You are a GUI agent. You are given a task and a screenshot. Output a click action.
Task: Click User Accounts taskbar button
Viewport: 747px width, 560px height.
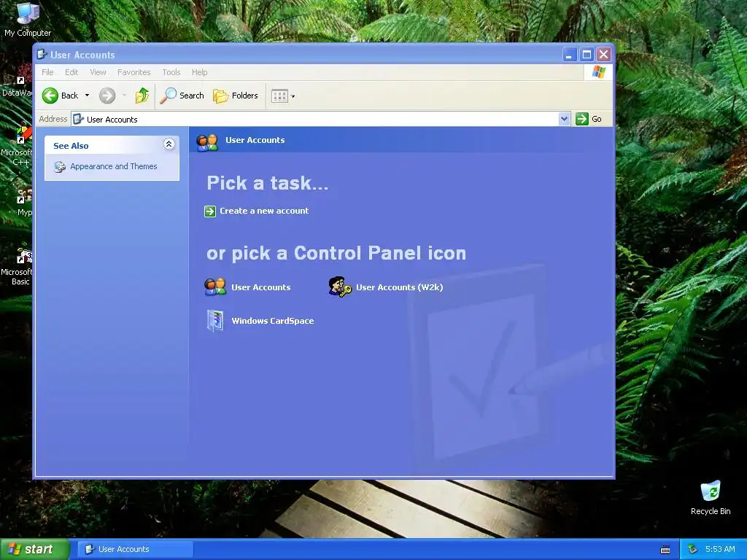tap(135, 550)
